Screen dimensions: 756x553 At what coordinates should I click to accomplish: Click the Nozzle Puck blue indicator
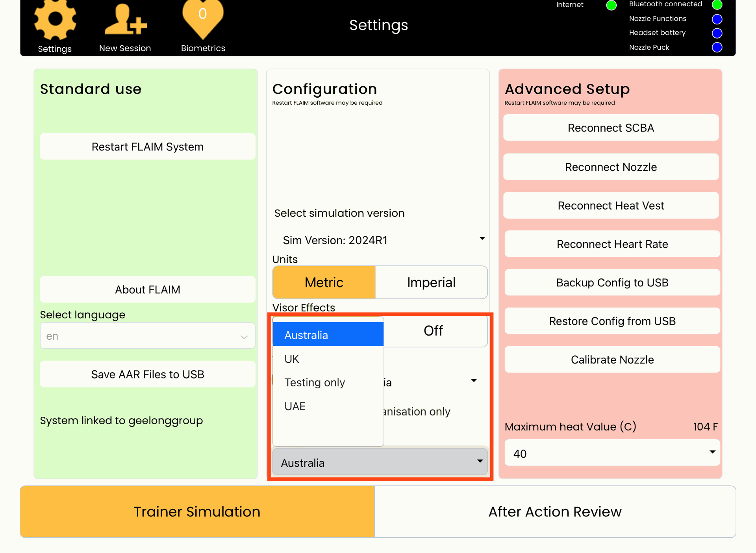717,47
